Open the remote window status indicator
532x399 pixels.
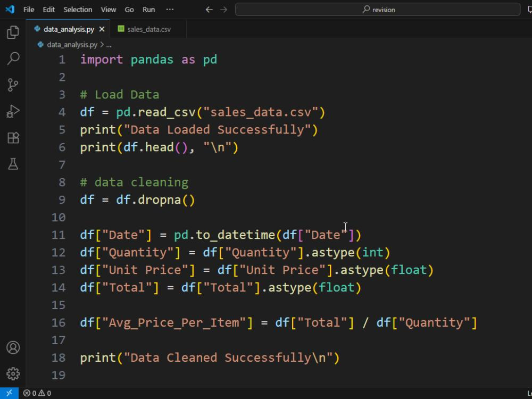click(x=9, y=393)
